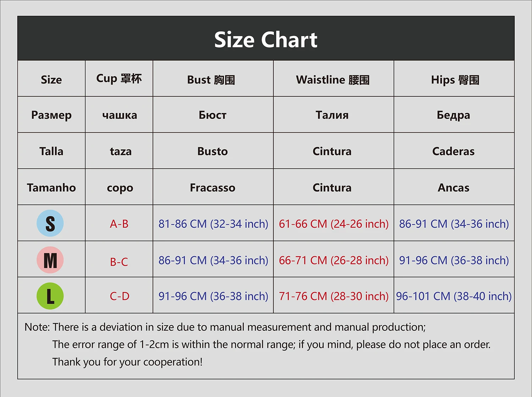This screenshot has height=397, width=532.
Task: Click the A-B cup value
Action: [119, 224]
